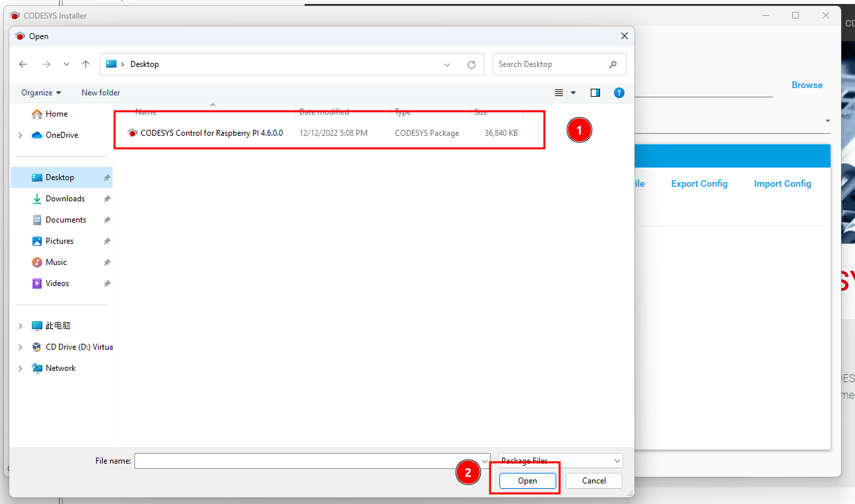Screen dimensions: 855x504
Task: Go back using the Back arrow
Action: pos(23,64)
